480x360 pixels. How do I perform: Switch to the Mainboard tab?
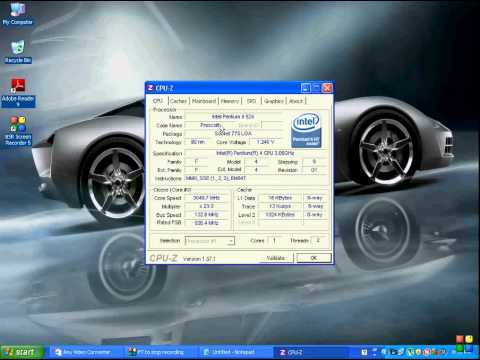pyautogui.click(x=204, y=101)
